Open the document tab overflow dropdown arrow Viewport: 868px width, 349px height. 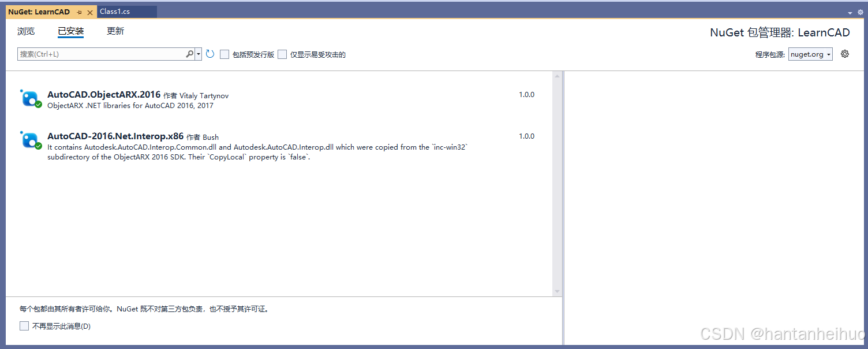click(850, 12)
